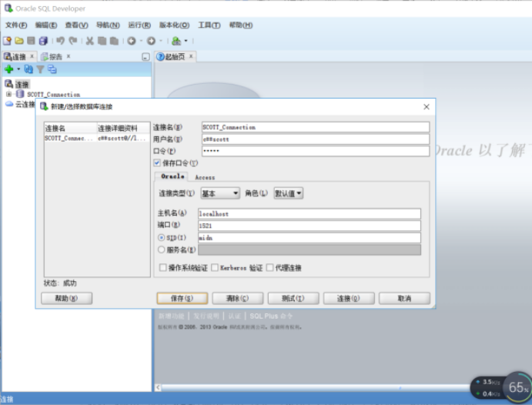Click the horizontal scrollbar on start page
The height and width of the screenshot is (405, 532).
(x=314, y=387)
